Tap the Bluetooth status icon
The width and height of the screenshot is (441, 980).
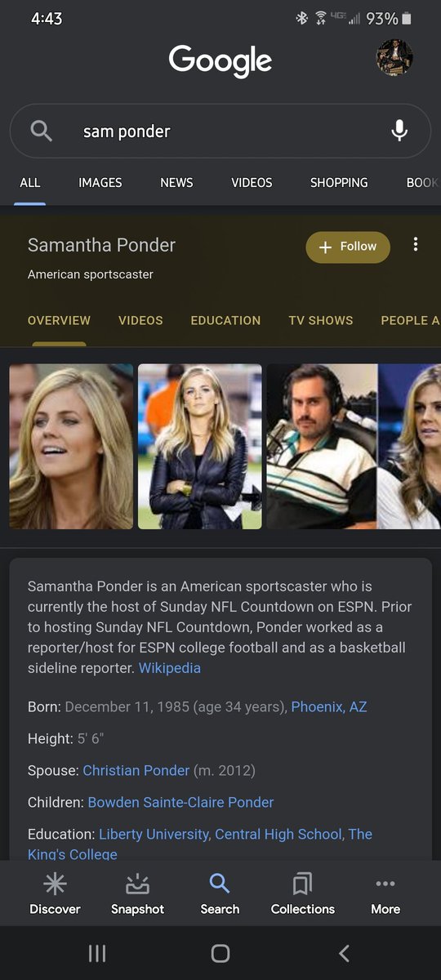(301, 18)
